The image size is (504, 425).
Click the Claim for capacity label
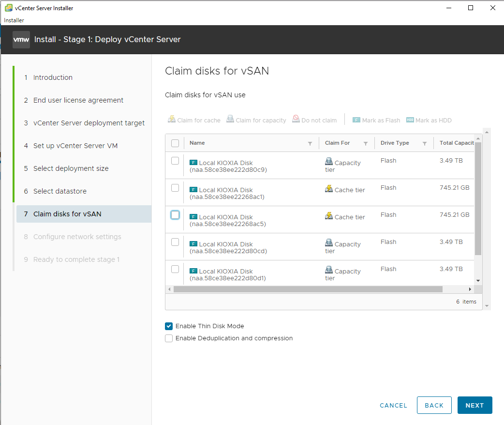pyautogui.click(x=261, y=121)
